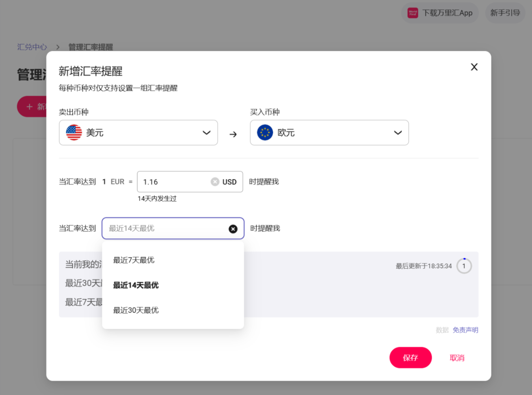The width and height of the screenshot is (532, 395).
Task: Click the 保存 button
Action: [x=411, y=358]
